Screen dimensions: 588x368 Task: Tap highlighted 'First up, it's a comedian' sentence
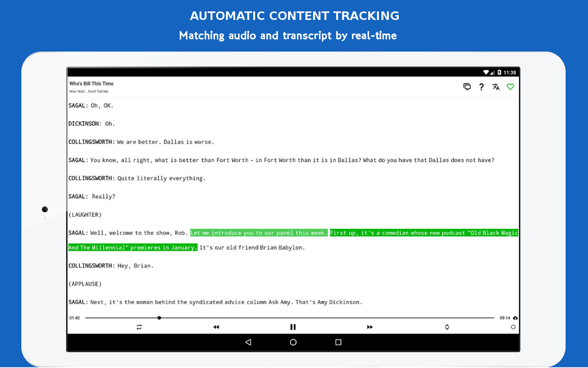point(424,233)
